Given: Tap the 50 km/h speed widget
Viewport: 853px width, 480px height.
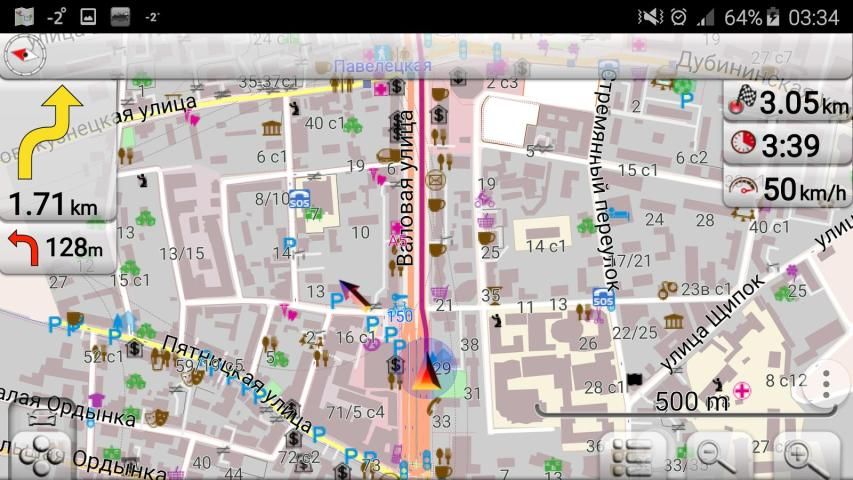Looking at the screenshot, I should [788, 188].
